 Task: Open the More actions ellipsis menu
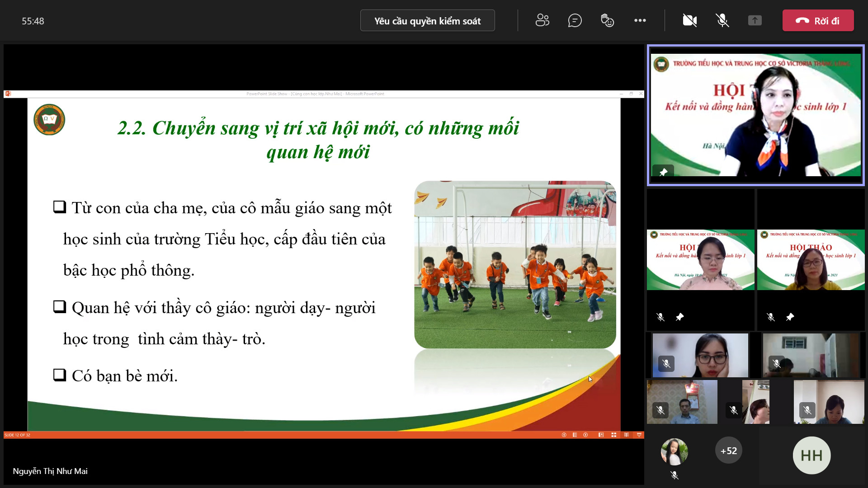click(x=640, y=20)
